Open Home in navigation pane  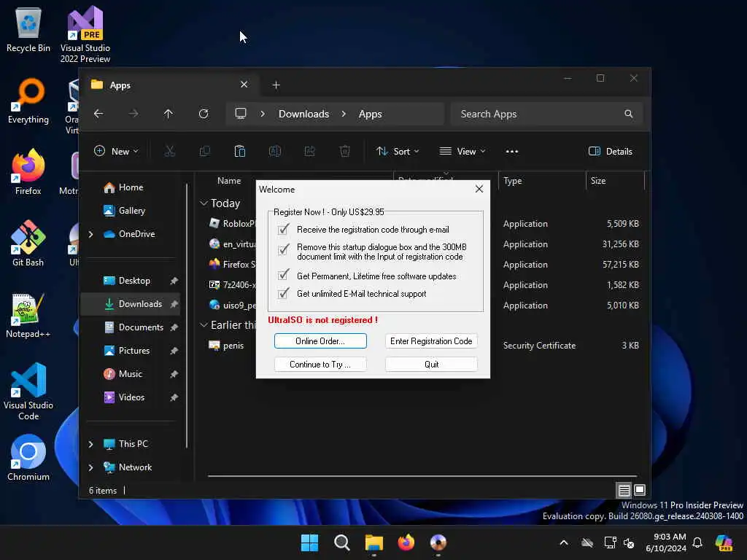[x=131, y=187]
